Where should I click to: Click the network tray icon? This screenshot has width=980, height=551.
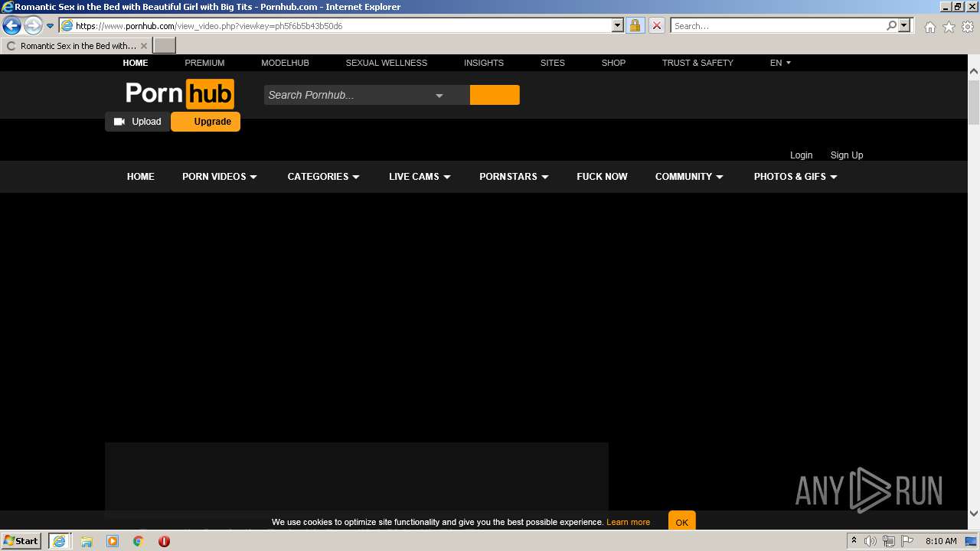(x=889, y=541)
